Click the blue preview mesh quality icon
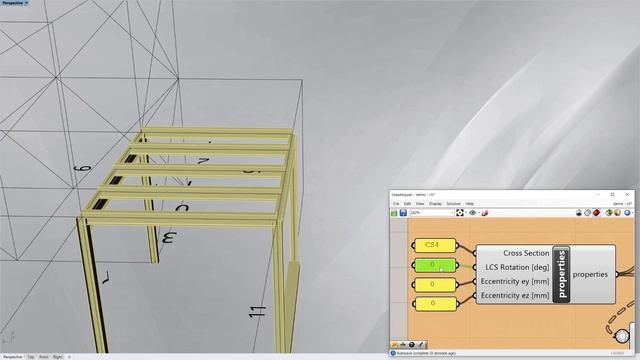640x360 pixels. (627, 213)
